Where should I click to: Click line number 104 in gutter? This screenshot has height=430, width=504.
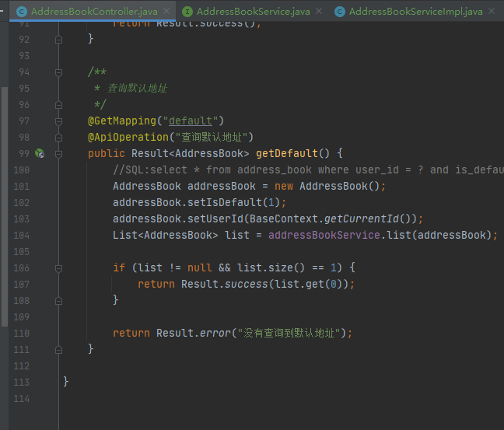coord(22,236)
